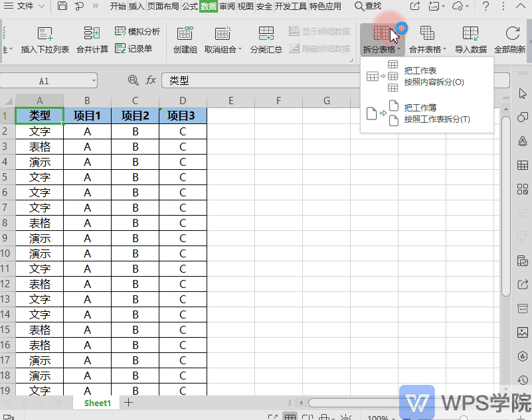Image resolution: width=532 pixels, height=420 pixels.
Task: Click 分类汇总 subtotal button
Action: tap(266, 40)
